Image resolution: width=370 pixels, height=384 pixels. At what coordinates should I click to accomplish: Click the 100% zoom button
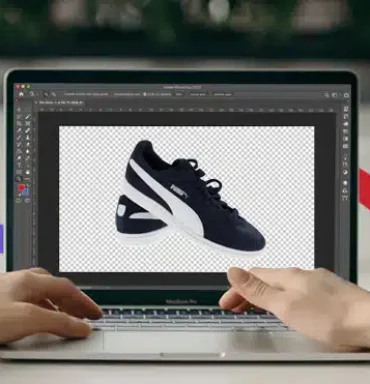(x=179, y=94)
